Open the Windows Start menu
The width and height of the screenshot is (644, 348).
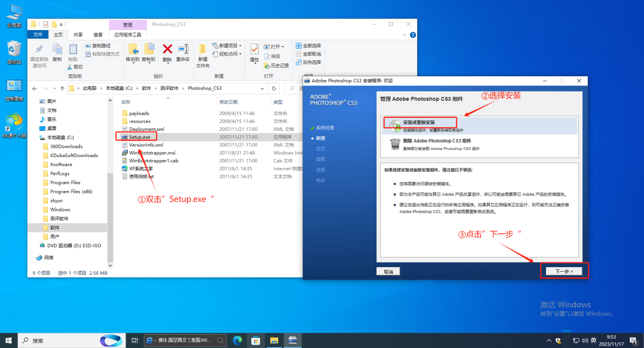pos(8,340)
